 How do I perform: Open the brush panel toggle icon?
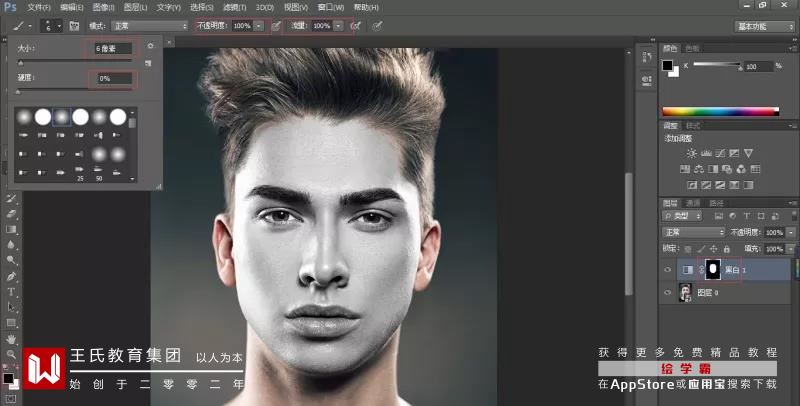(74, 26)
